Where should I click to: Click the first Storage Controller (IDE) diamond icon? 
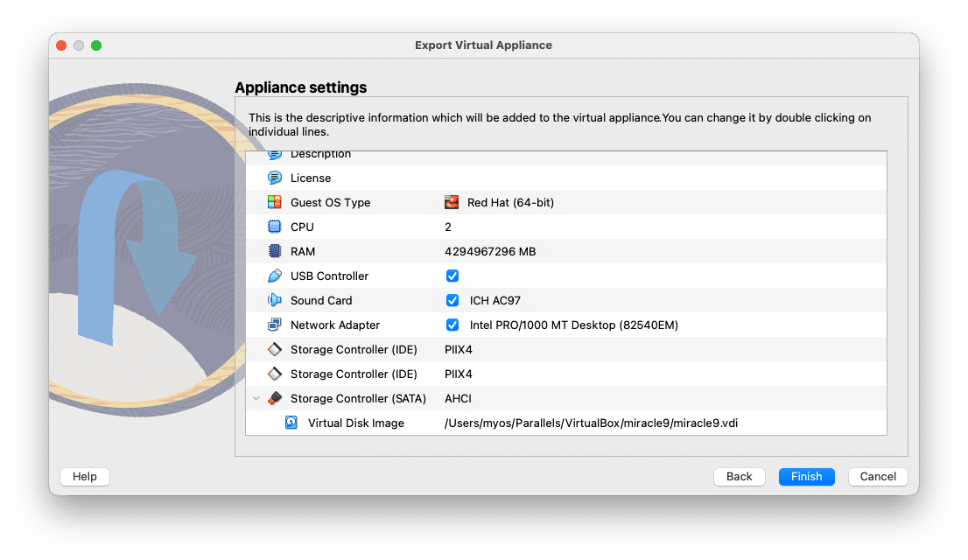point(274,349)
